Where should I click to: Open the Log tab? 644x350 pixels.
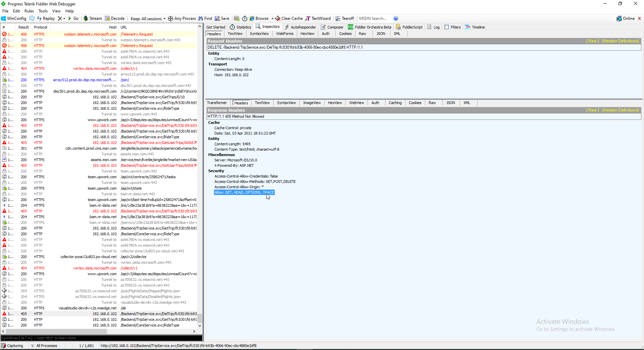(x=433, y=27)
